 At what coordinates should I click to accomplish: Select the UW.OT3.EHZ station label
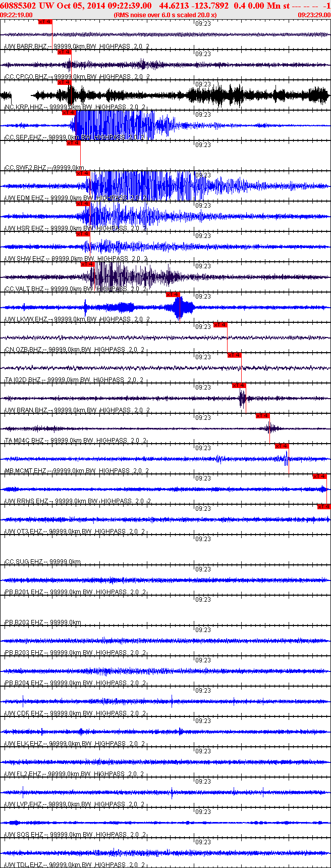[75, 532]
